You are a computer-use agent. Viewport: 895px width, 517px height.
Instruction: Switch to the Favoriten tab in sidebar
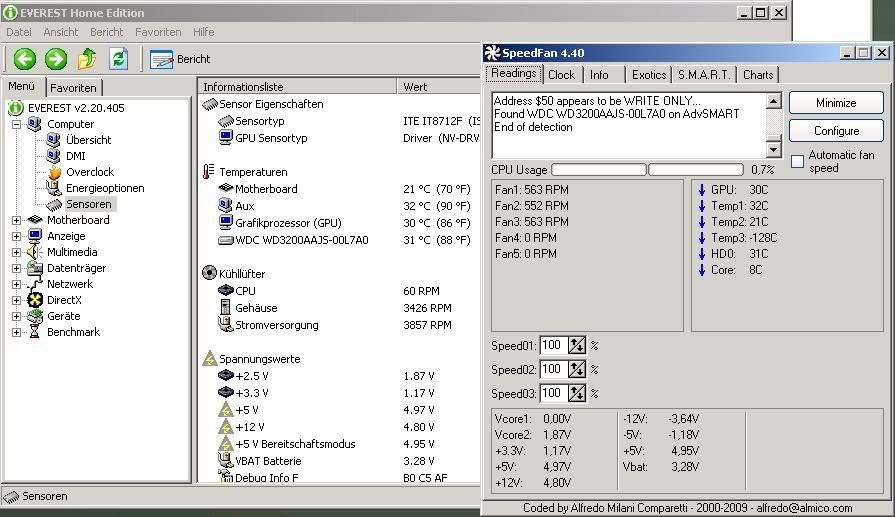(x=73, y=88)
